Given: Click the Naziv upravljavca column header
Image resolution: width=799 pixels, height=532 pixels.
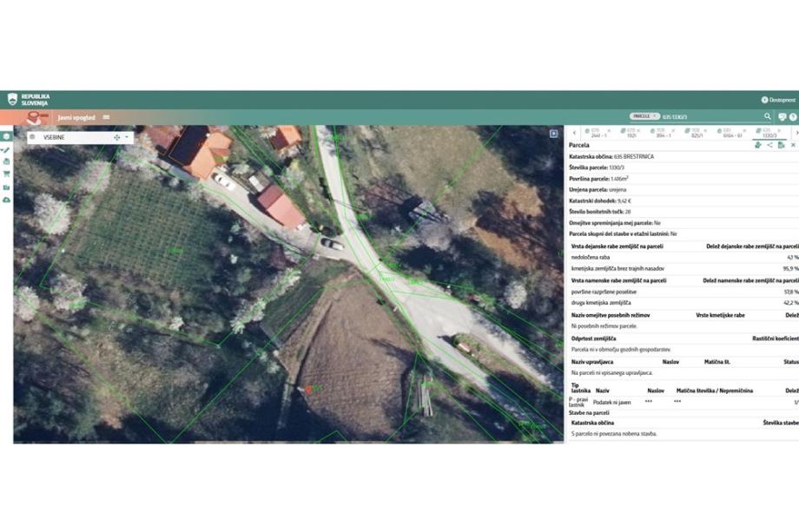Looking at the screenshot, I should point(592,362).
